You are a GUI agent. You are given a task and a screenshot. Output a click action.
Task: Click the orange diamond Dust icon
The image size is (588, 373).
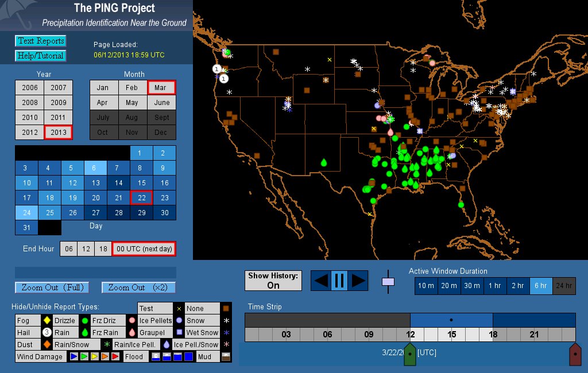47,345
